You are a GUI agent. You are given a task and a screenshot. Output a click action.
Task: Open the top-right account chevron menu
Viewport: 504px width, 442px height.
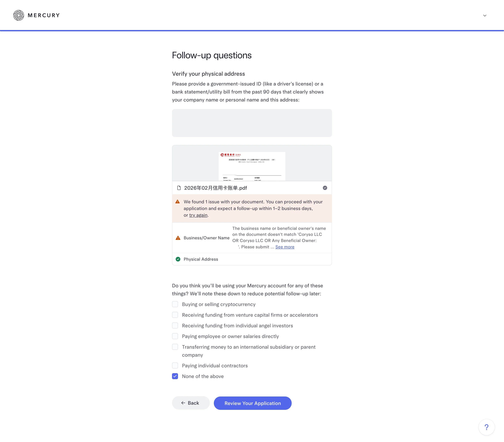pos(484,15)
